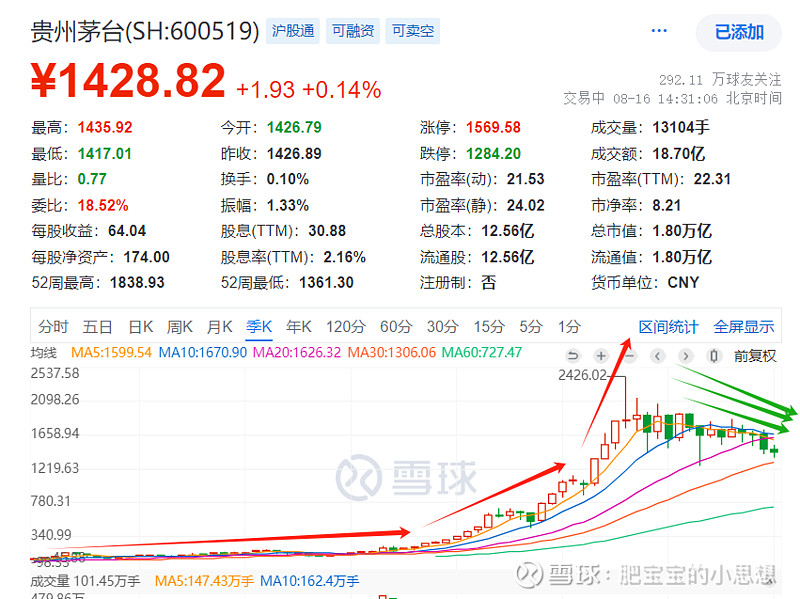This screenshot has width=800, height=599.
Task: Click the volume MA10:162.4万手 label
Action: coord(310,581)
